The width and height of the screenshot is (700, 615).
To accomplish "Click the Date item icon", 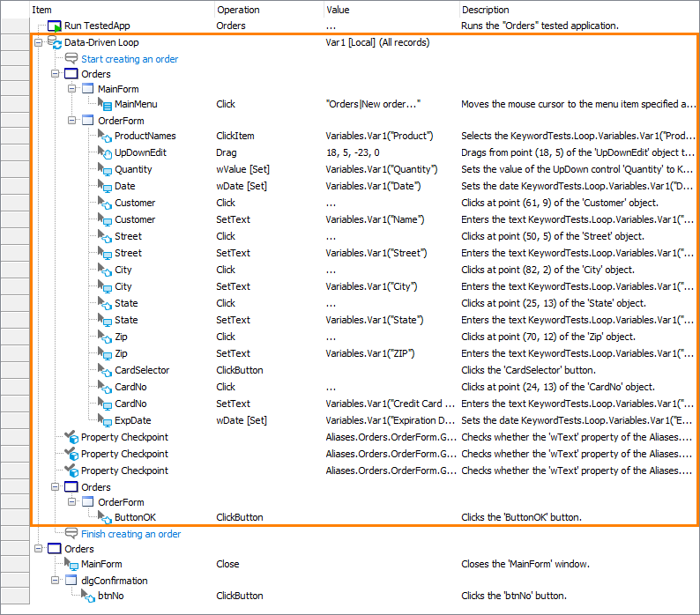I will pos(105,186).
